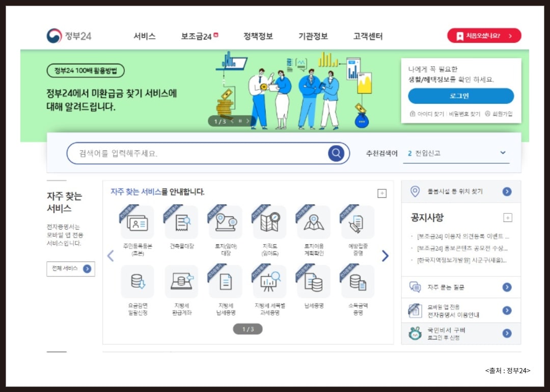Viewport: 550px width, 392px height.
Task: Open the 기관정보 menu
Action: coord(313,36)
